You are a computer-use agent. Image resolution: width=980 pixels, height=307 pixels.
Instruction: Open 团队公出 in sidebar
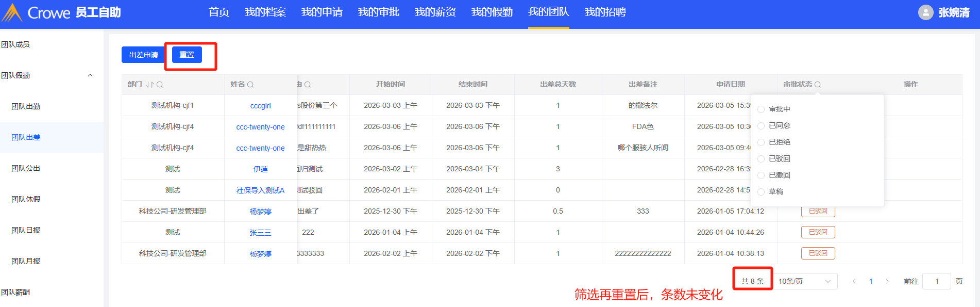[x=26, y=168]
